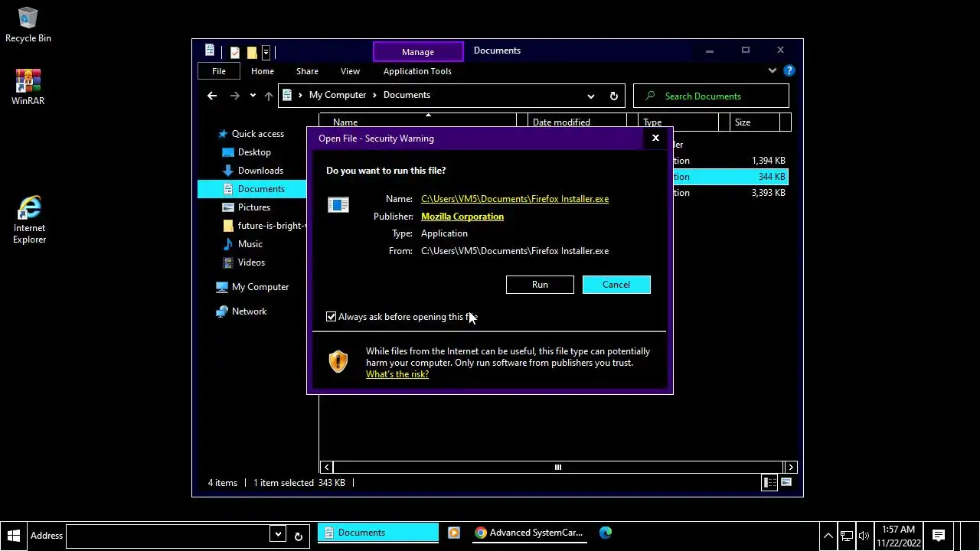Image resolution: width=980 pixels, height=551 pixels.
Task: Click horizontal scrollbar left arrow
Action: pyautogui.click(x=327, y=467)
